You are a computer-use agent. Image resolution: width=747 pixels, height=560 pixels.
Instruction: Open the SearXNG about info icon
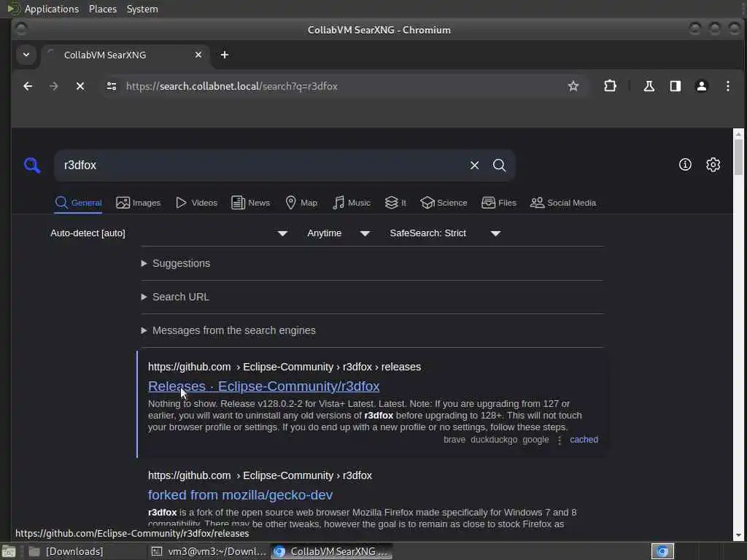pyautogui.click(x=685, y=164)
